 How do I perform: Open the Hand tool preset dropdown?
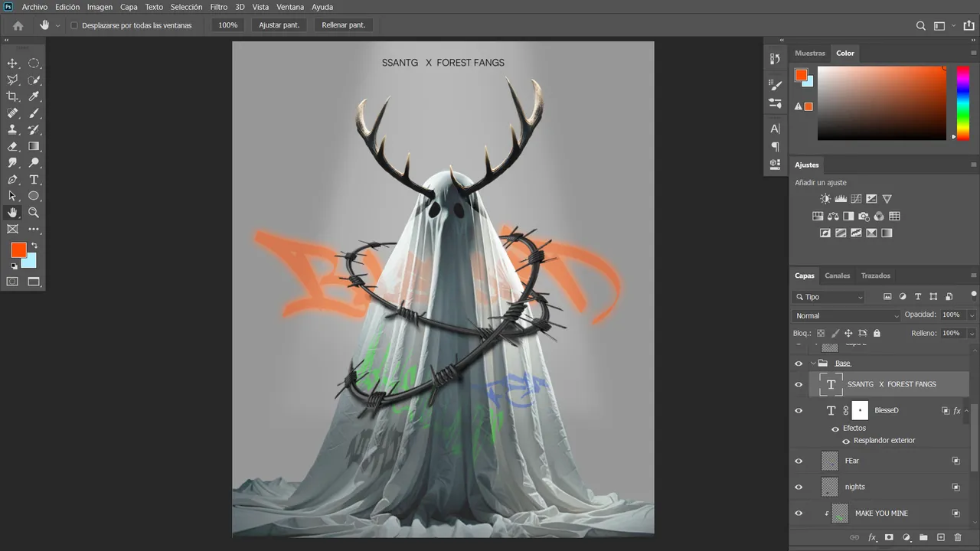coord(57,25)
